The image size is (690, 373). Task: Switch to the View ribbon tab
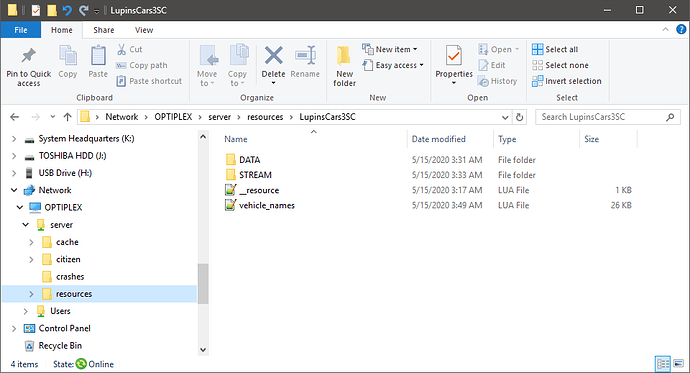pyautogui.click(x=144, y=30)
